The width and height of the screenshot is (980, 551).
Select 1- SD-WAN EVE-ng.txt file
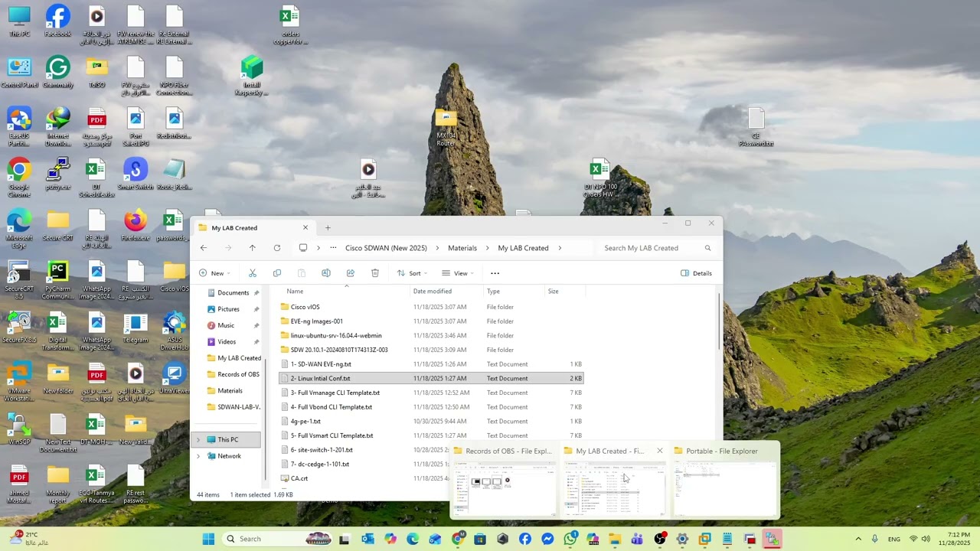point(431,364)
